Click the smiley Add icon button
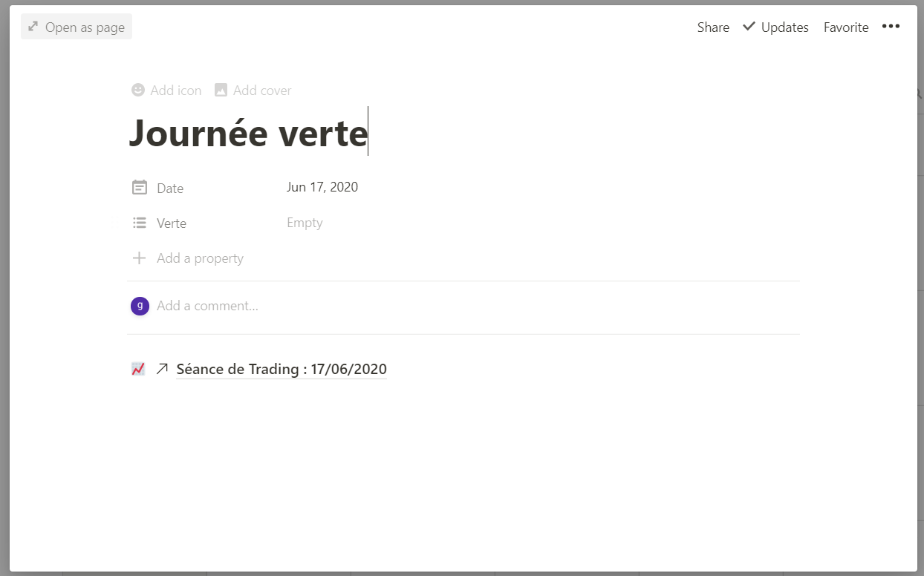 point(166,91)
